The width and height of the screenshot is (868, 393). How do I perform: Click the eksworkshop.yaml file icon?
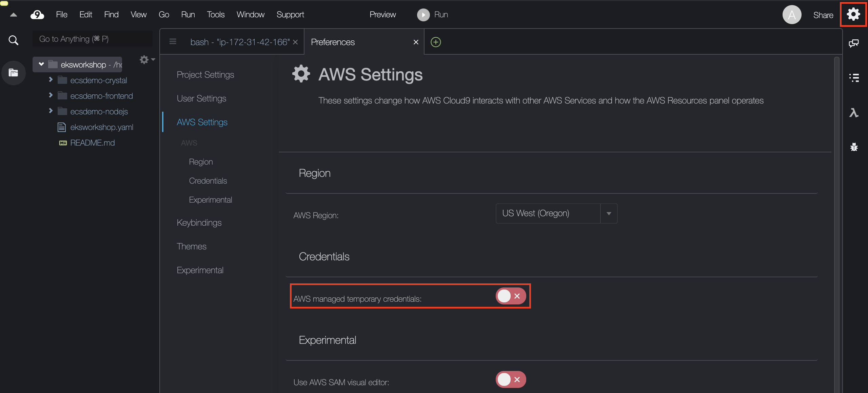click(61, 127)
